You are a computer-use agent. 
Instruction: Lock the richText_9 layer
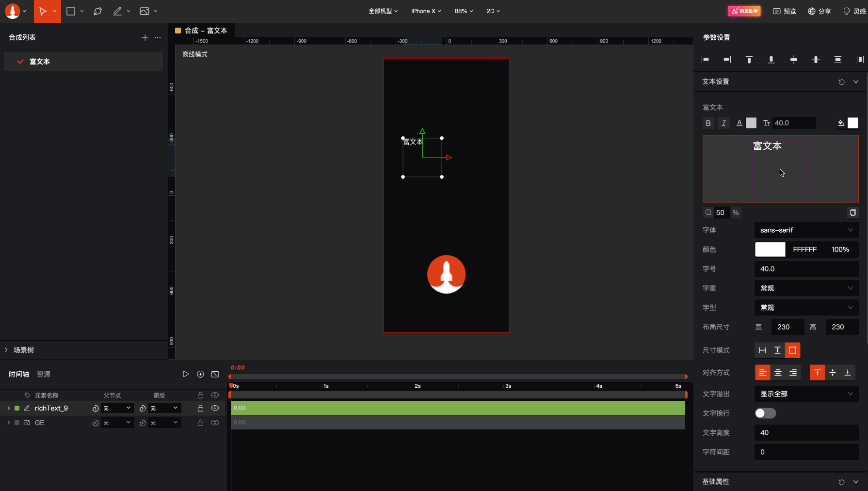(200, 408)
